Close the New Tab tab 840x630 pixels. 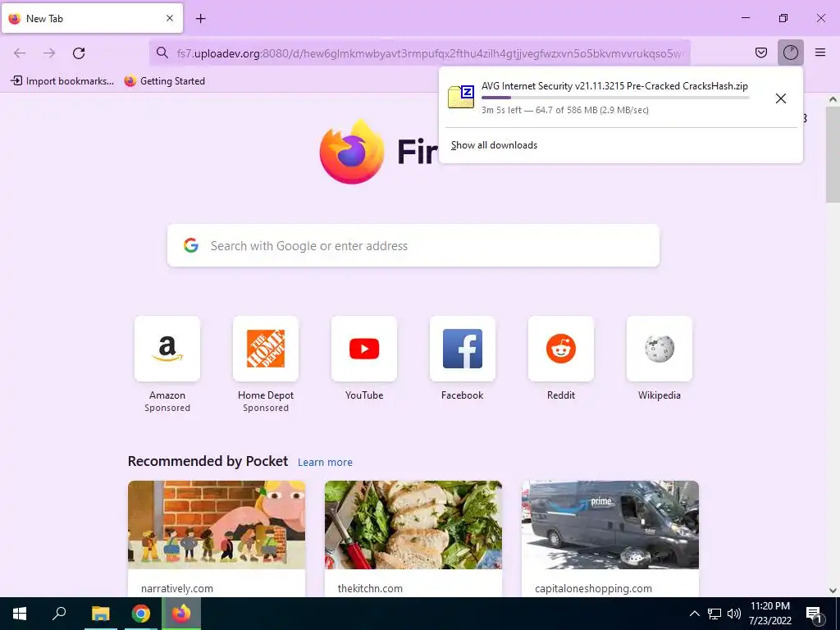click(x=169, y=18)
